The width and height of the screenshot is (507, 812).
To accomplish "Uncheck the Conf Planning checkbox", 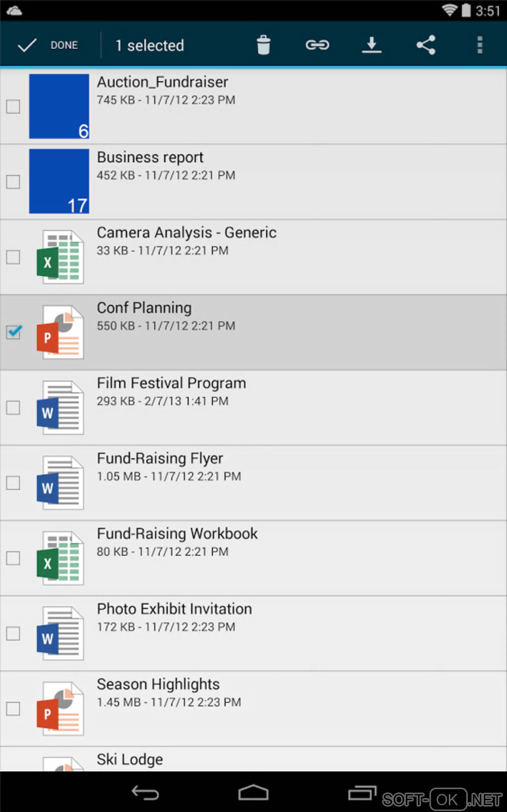I will tap(14, 332).
